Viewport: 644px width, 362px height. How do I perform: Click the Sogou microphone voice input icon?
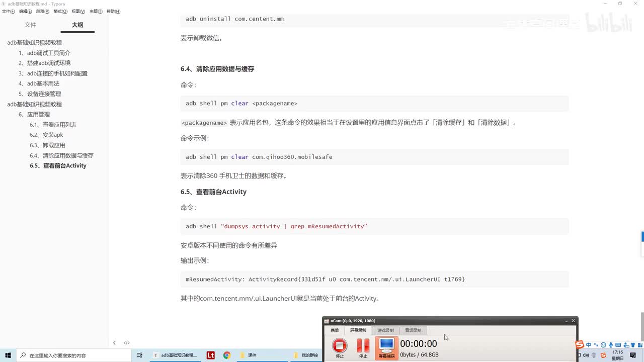pos(611,345)
